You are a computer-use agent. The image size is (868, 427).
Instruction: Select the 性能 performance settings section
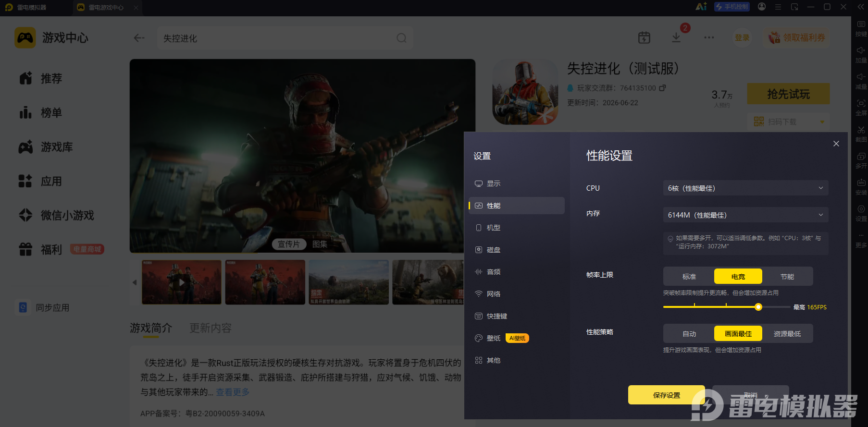pyautogui.click(x=517, y=206)
